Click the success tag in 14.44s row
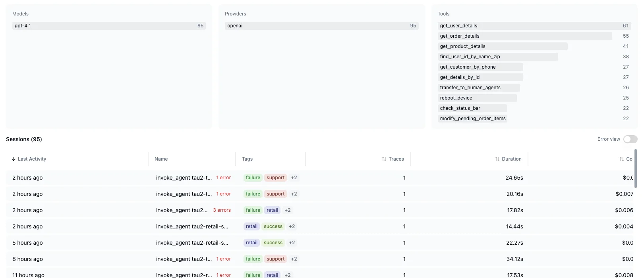 273,226
